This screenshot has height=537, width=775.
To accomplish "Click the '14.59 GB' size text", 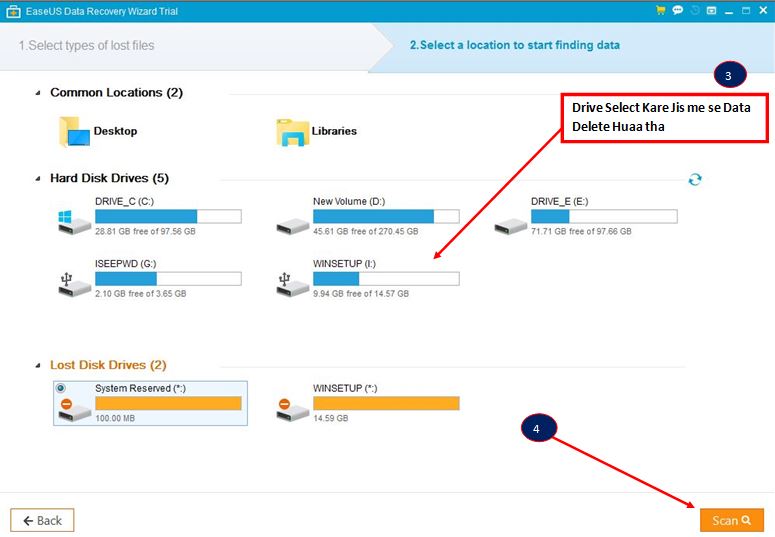I will coord(331,418).
